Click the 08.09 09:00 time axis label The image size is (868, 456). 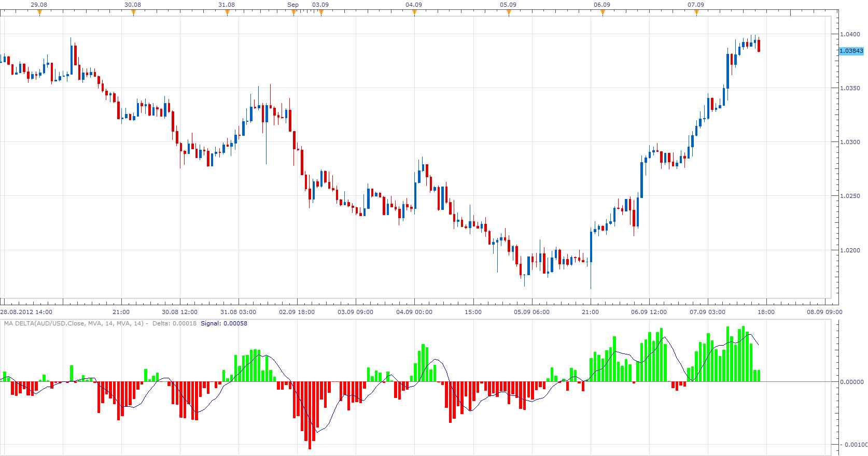pyautogui.click(x=824, y=312)
